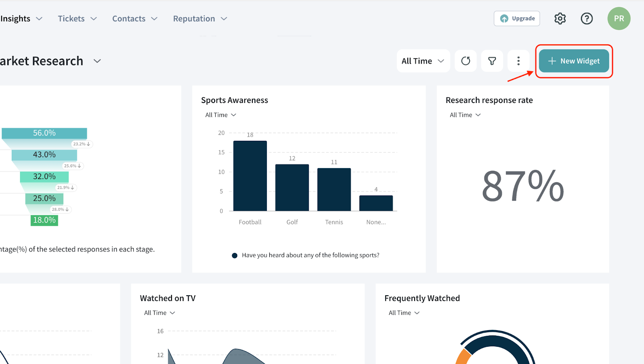Expand the dashboard-level All Time dropdown
This screenshot has width=644, height=364.
click(423, 61)
